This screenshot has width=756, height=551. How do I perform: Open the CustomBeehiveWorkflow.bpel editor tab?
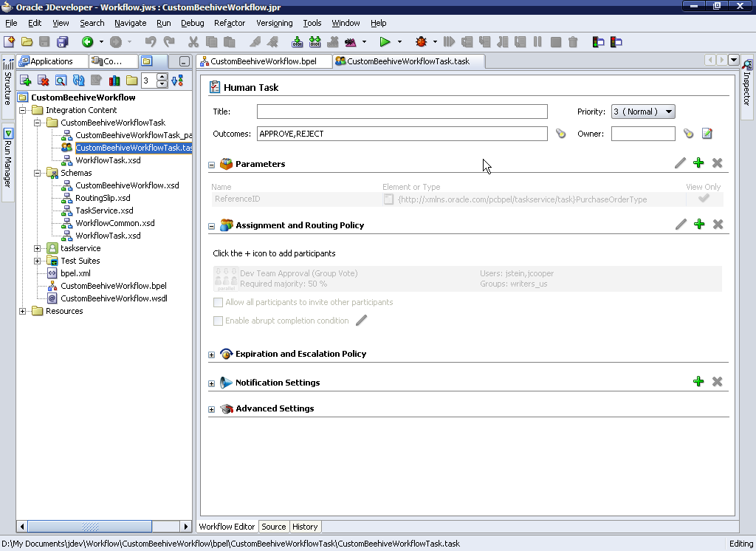(263, 61)
